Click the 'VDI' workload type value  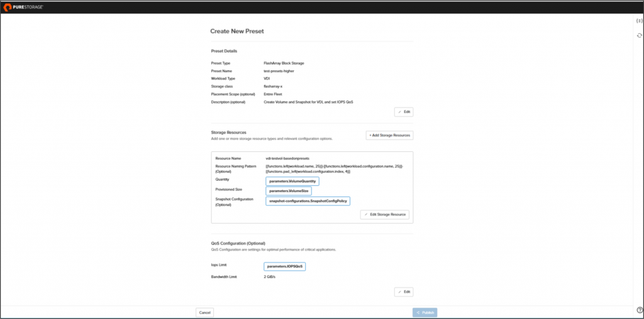267,78
